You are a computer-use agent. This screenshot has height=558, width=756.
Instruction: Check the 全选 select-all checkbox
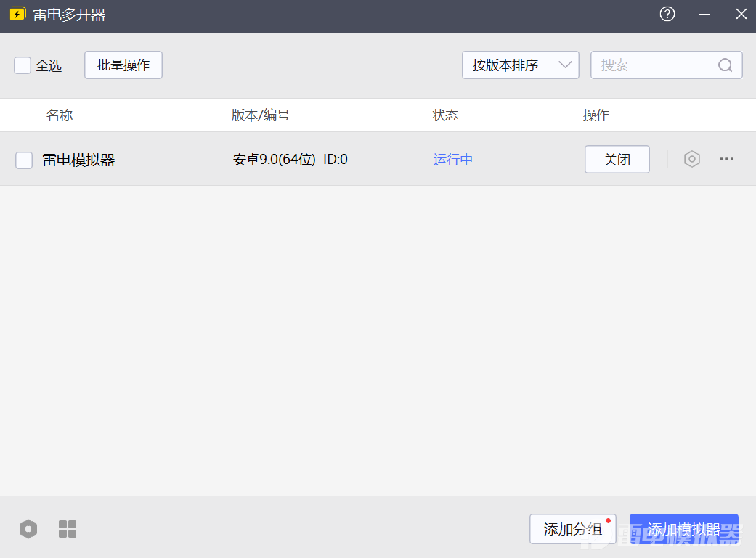click(22, 65)
